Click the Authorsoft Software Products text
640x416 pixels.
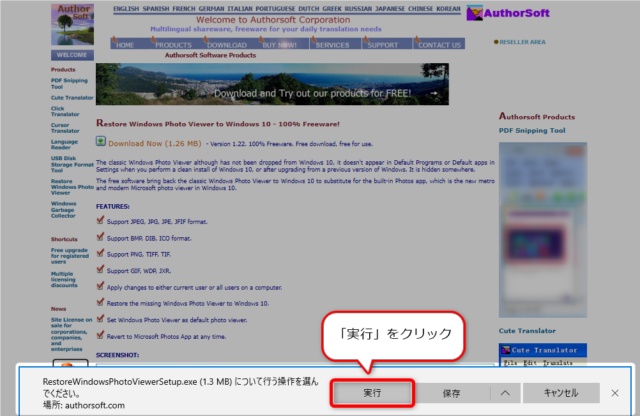(x=210, y=55)
